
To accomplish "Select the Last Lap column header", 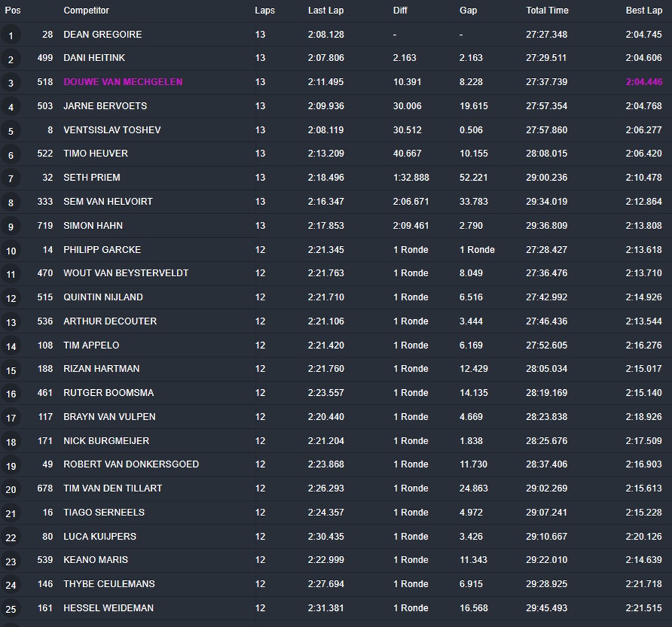I will pos(326,11).
